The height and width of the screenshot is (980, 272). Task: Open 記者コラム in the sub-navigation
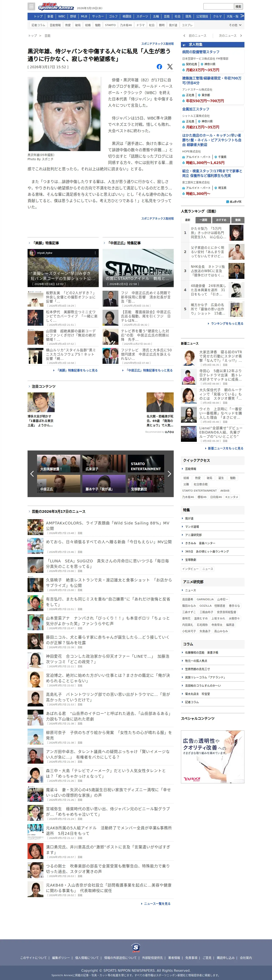point(38,25)
